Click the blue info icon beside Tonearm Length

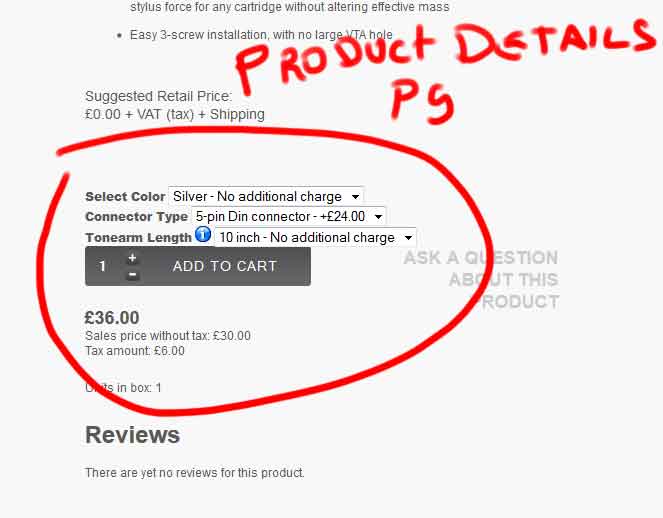(203, 234)
